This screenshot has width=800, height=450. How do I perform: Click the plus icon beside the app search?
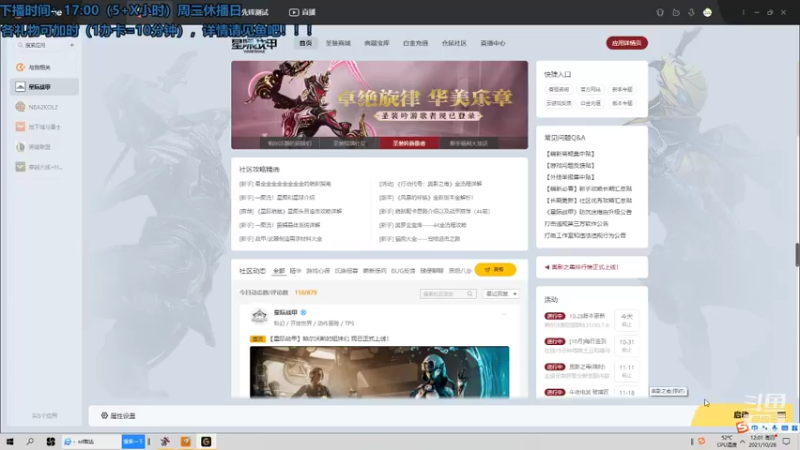(72, 45)
